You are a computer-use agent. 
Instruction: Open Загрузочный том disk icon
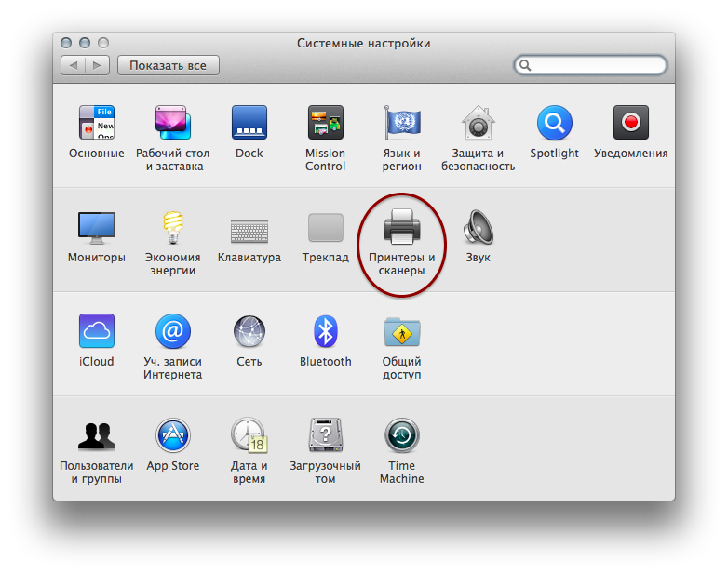tap(326, 435)
